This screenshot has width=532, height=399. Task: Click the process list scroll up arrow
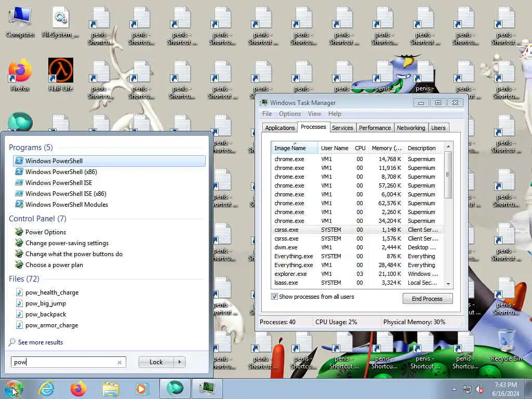[448, 147]
